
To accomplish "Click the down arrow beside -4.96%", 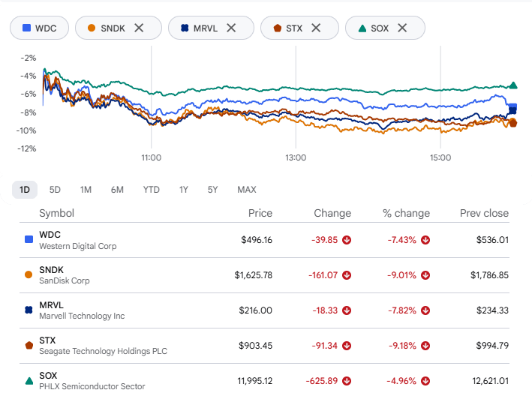I will [425, 381].
